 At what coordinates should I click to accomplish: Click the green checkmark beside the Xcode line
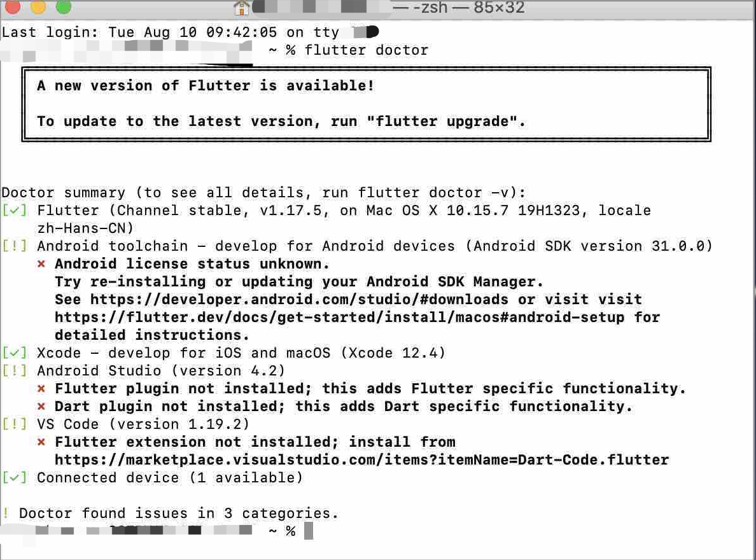coord(15,353)
